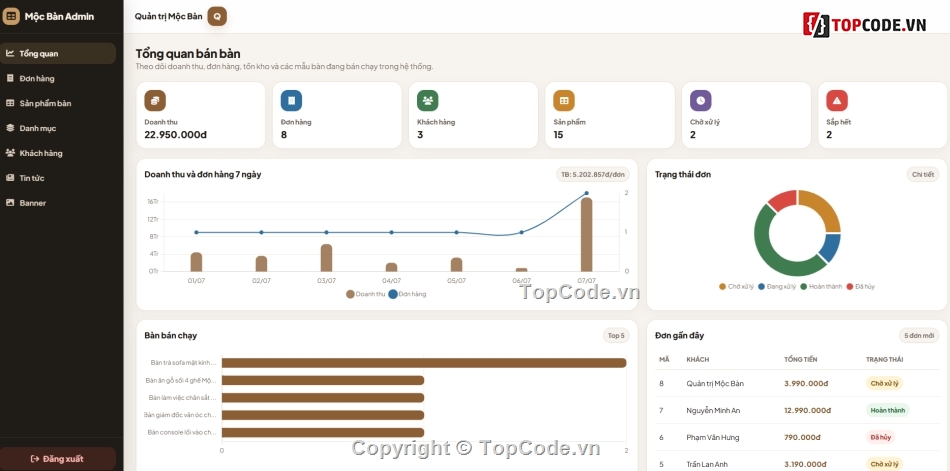The image size is (950, 471).
Task: Click the blue Đơn hàng card icon
Action: (291, 101)
